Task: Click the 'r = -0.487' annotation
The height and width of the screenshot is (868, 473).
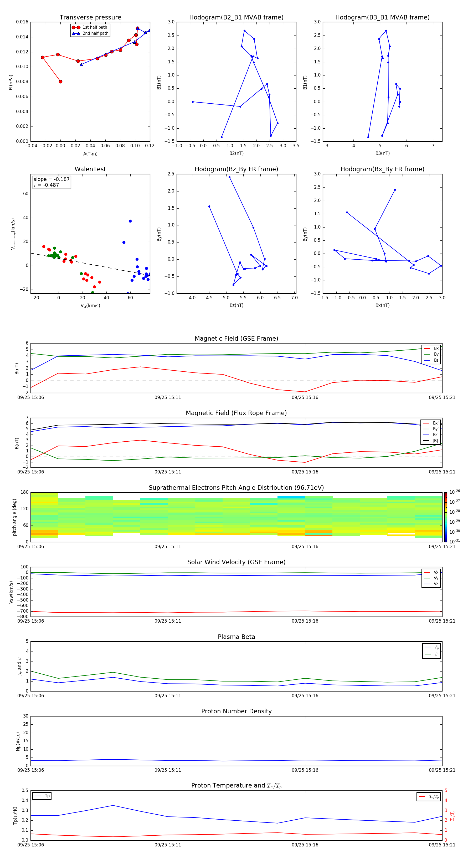Action: pos(47,185)
